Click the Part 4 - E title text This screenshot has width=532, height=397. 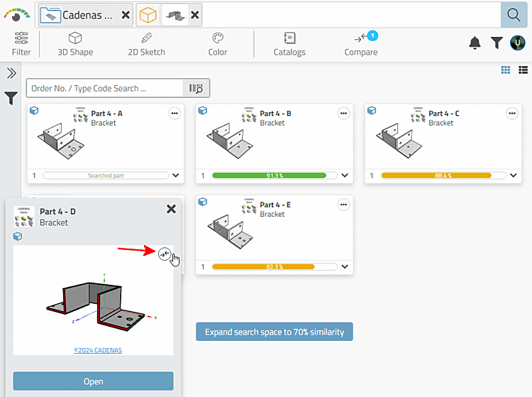275,205
